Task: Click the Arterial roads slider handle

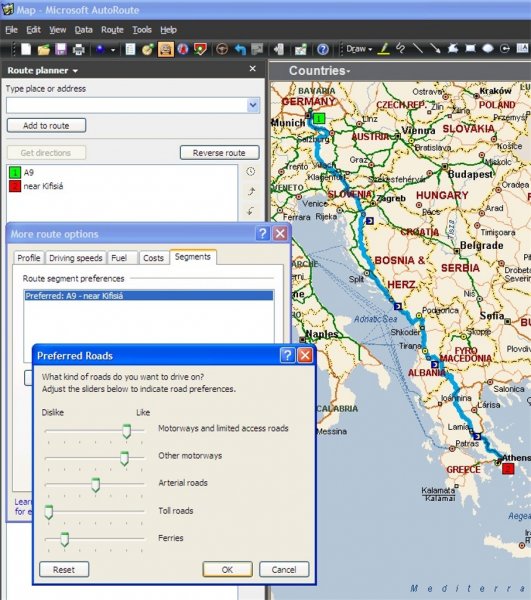Action: tap(96, 485)
